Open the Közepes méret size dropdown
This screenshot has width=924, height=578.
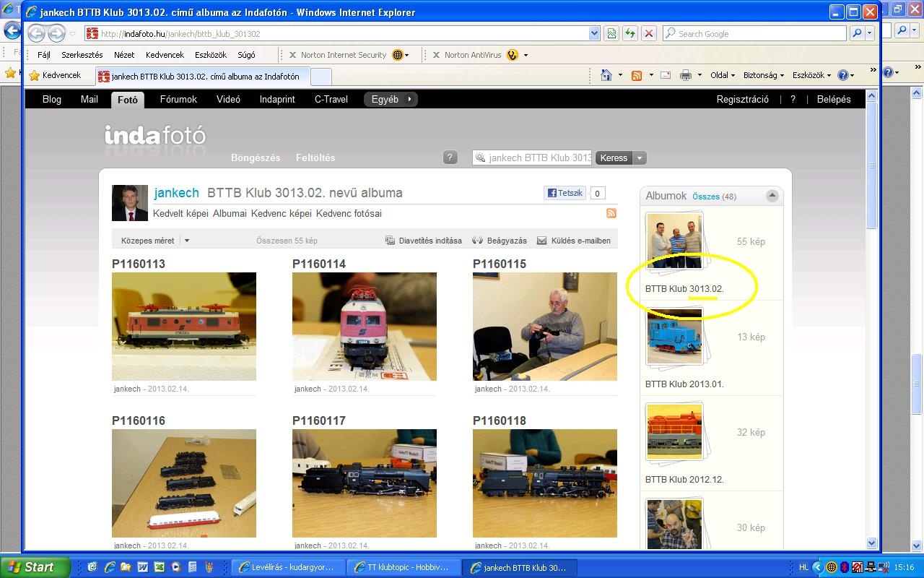click(x=186, y=241)
